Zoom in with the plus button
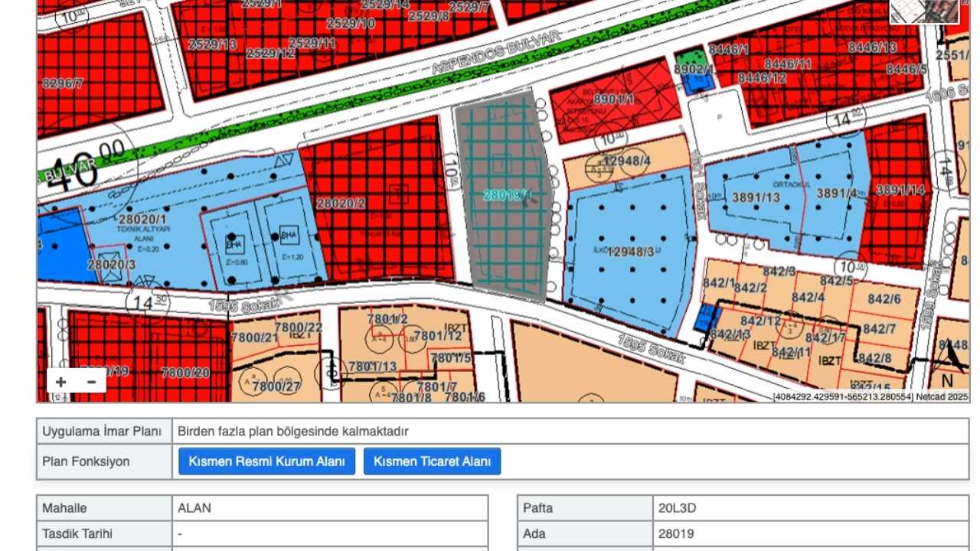The image size is (980, 551). coord(61,381)
